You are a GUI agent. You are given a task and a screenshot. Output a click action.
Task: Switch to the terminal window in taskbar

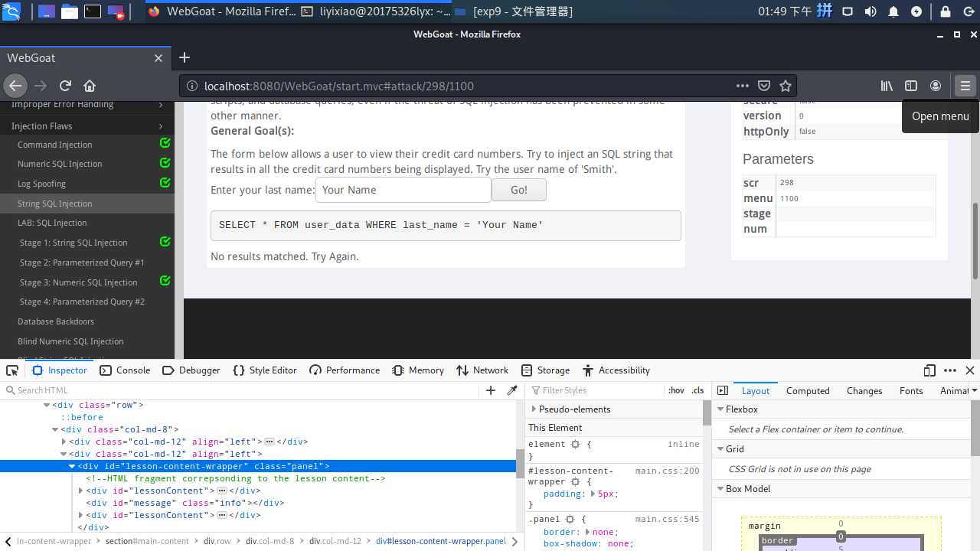(375, 11)
